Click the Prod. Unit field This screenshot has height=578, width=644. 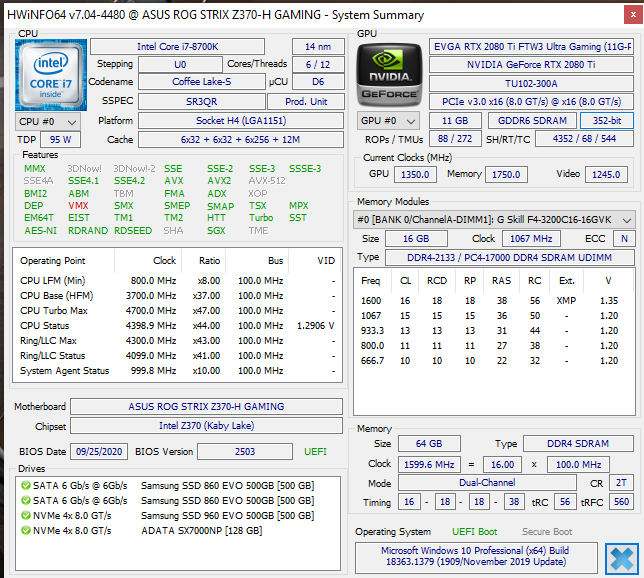306,101
